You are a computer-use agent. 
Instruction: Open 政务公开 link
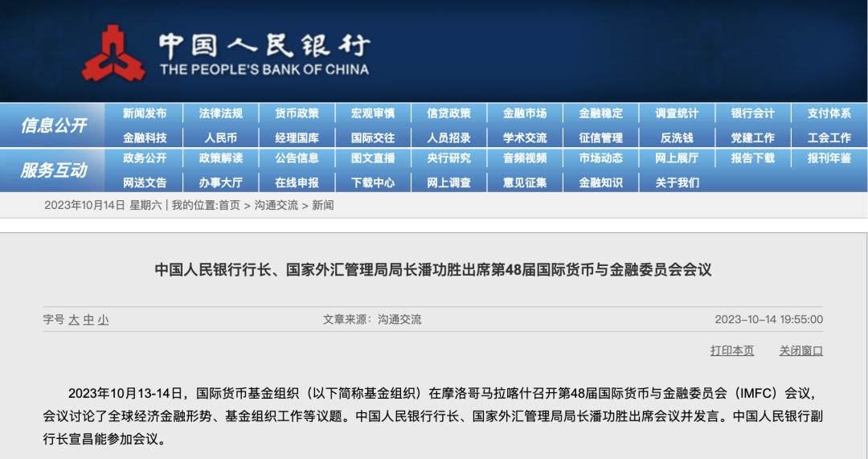[x=145, y=158]
